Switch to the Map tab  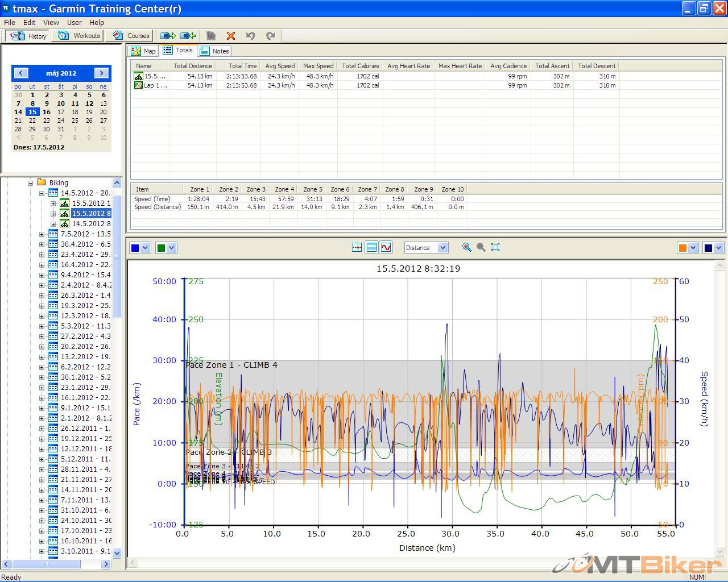pyautogui.click(x=143, y=51)
